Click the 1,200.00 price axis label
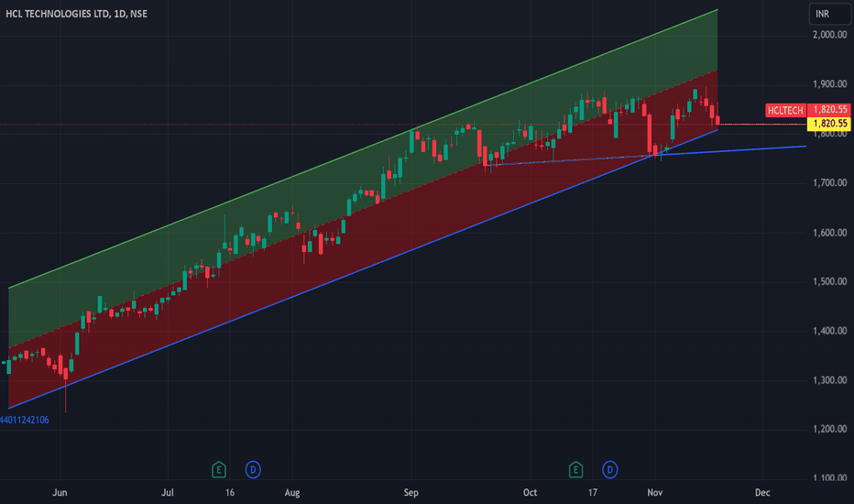 tap(829, 430)
